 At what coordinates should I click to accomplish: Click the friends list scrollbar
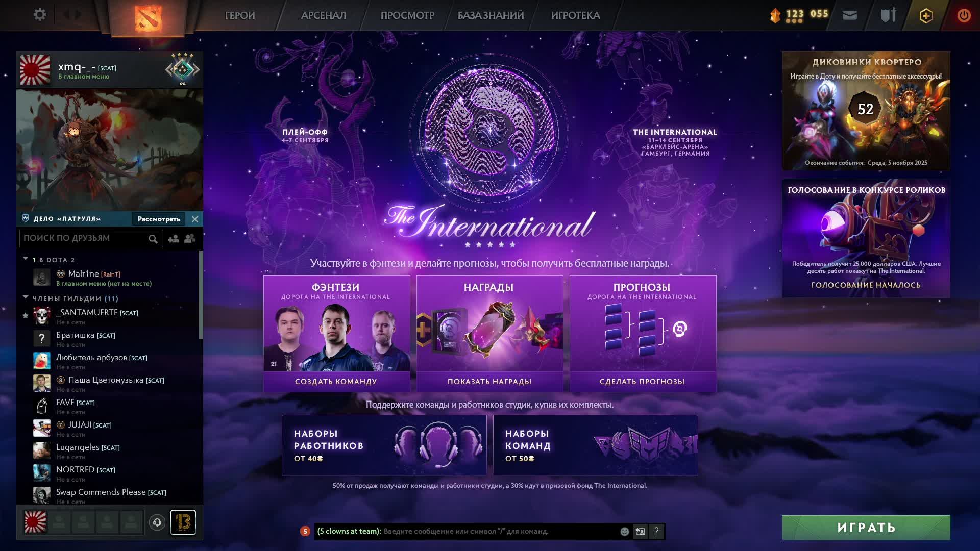point(201,294)
